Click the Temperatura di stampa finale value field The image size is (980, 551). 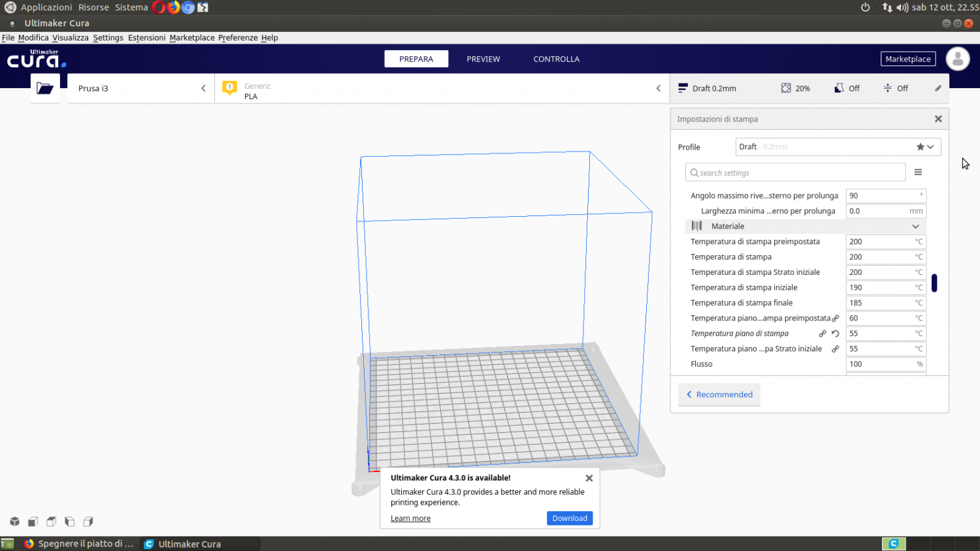coord(886,303)
